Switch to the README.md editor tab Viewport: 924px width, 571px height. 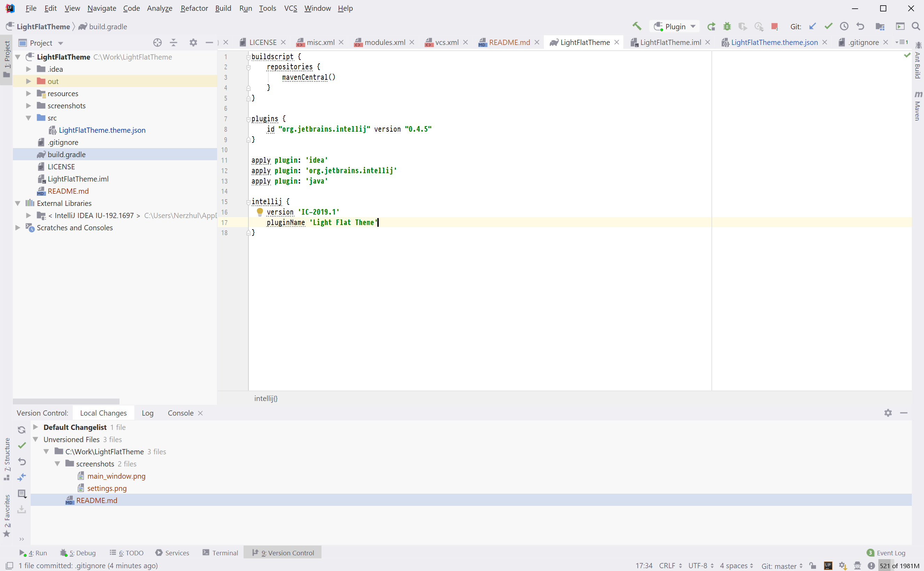pos(509,42)
